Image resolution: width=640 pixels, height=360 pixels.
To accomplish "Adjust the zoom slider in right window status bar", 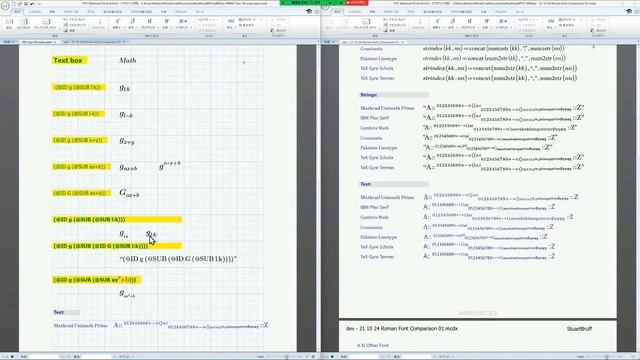I will pyautogui.click(x=607, y=357).
